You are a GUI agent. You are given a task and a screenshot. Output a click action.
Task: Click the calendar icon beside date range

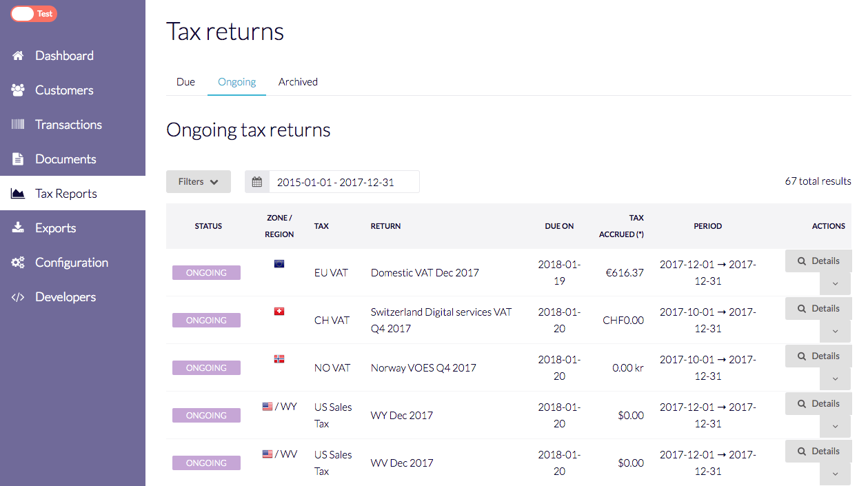click(257, 182)
